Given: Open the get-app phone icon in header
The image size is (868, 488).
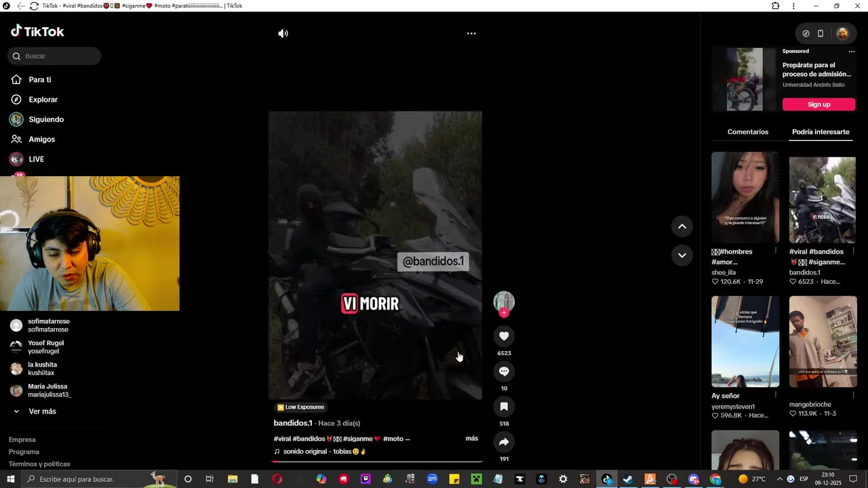Looking at the screenshot, I should coord(821,33).
